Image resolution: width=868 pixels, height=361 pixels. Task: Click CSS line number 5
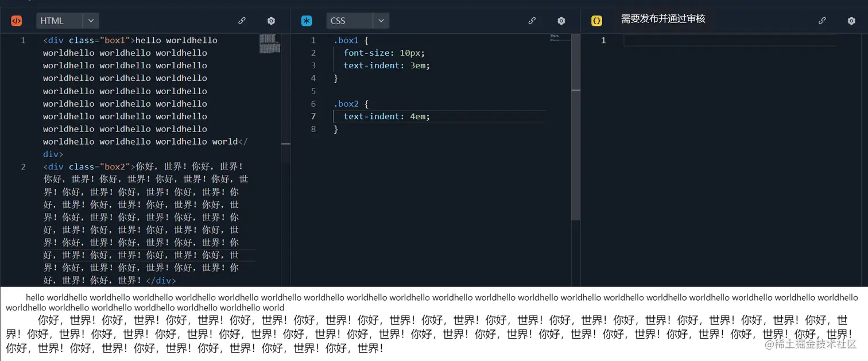pos(313,91)
